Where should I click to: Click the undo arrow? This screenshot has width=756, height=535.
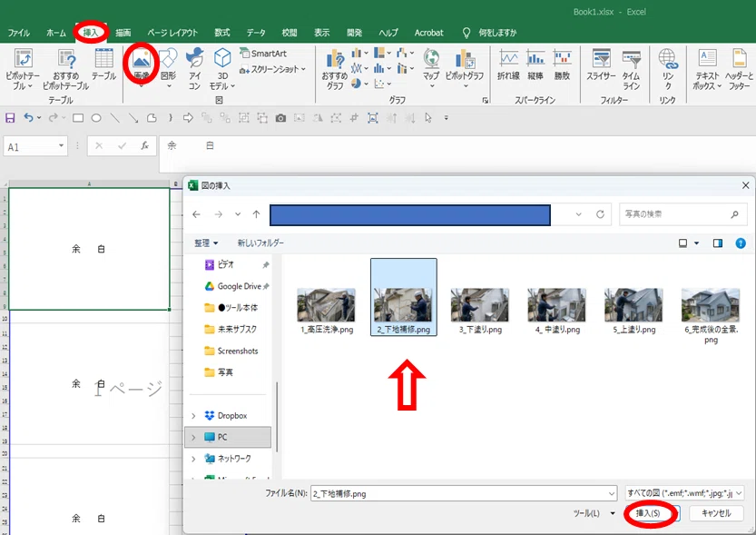28,118
